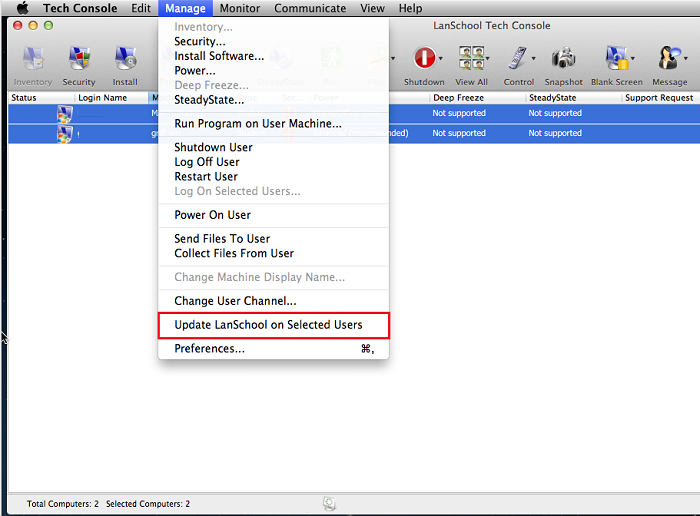Screen dimensions: 700x516
Task: Click the Control remote icon
Action: coord(517,58)
